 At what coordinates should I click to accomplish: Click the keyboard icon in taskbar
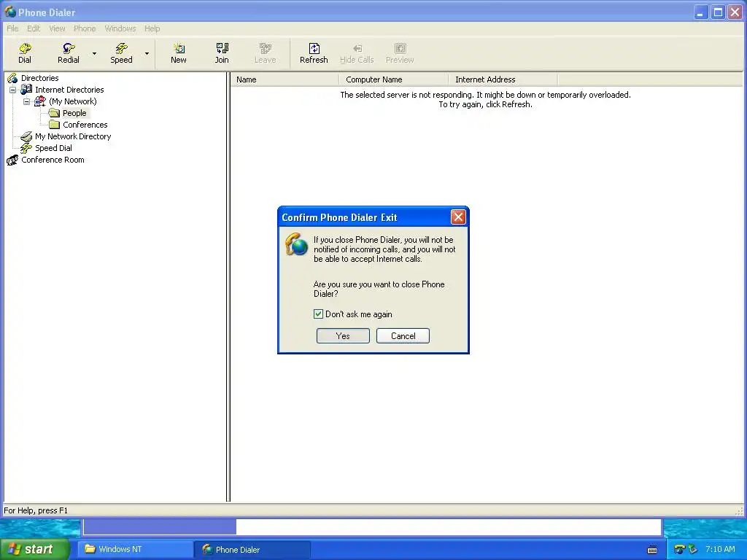click(652, 550)
